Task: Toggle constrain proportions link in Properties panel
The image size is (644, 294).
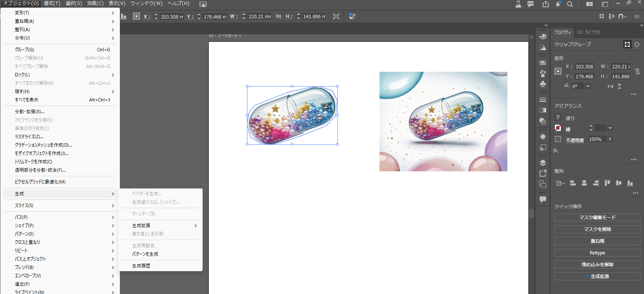Action: point(638,71)
